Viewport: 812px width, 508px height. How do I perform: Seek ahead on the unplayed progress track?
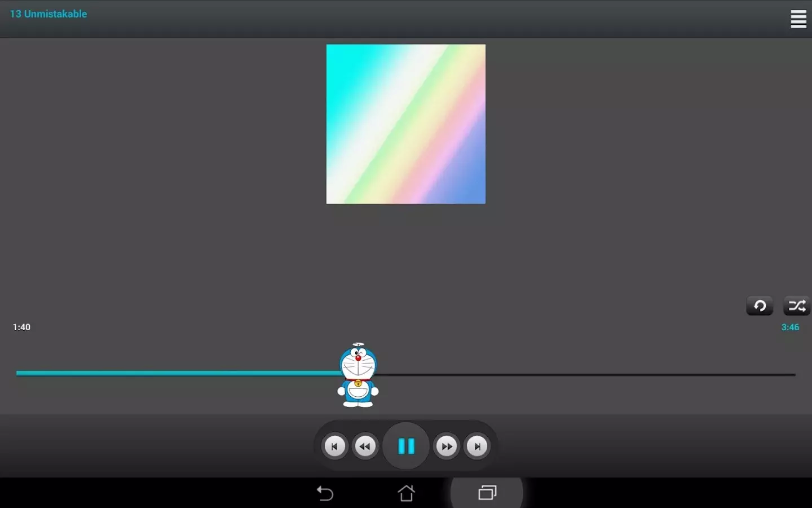pos(586,374)
